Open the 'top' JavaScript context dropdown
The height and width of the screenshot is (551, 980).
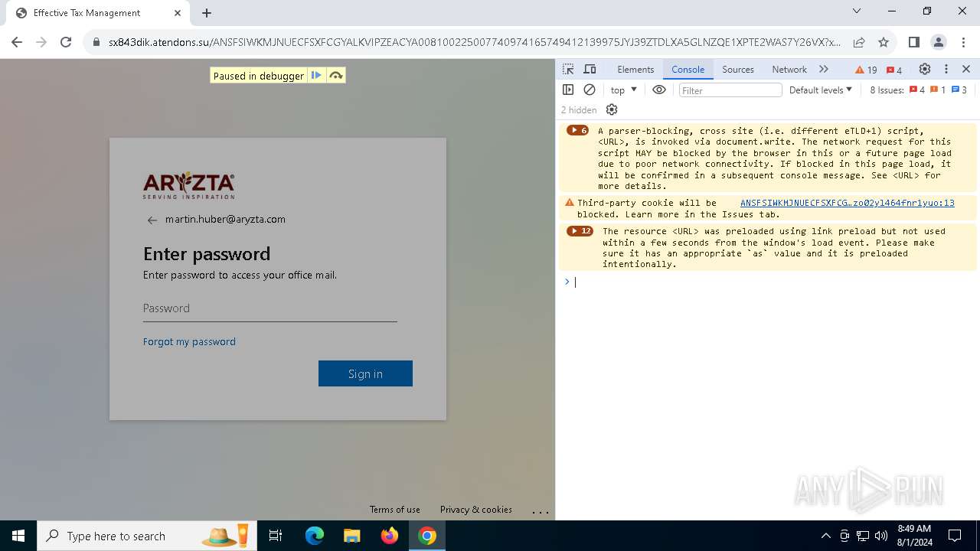[x=623, y=90]
